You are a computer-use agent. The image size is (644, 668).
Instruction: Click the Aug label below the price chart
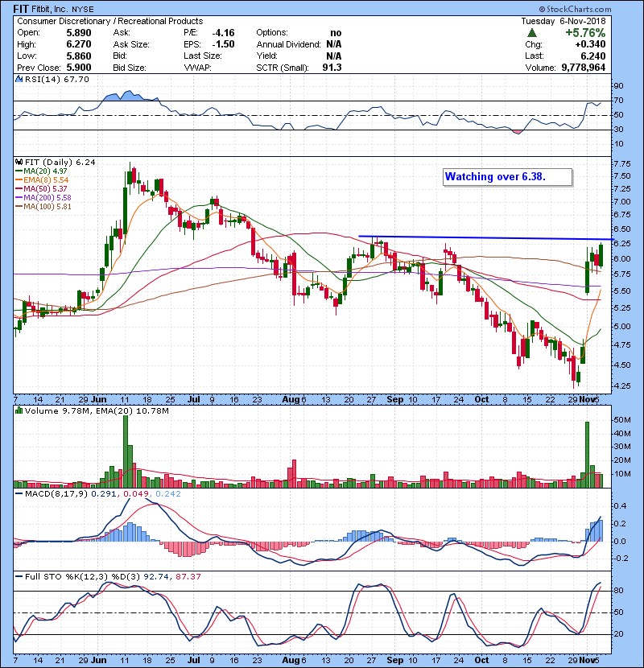291,400
